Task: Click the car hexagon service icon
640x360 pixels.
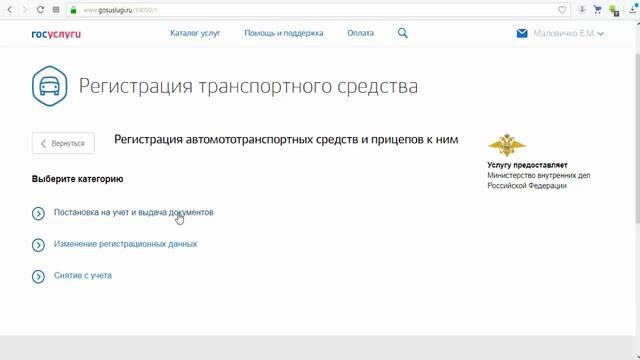Action: pos(49,86)
